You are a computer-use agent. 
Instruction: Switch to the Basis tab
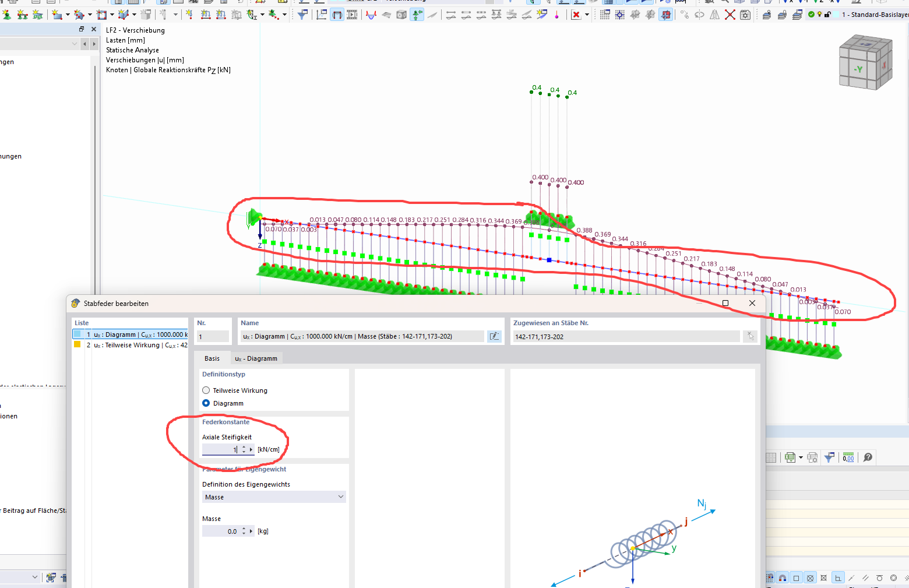(212, 358)
